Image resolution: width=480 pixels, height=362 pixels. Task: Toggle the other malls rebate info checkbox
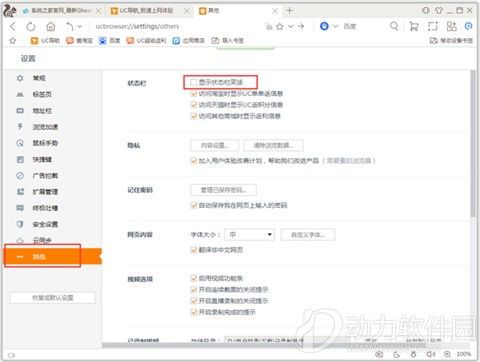(x=194, y=116)
